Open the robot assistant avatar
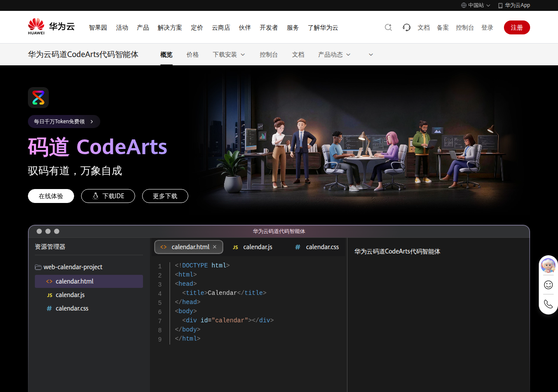 click(548, 265)
